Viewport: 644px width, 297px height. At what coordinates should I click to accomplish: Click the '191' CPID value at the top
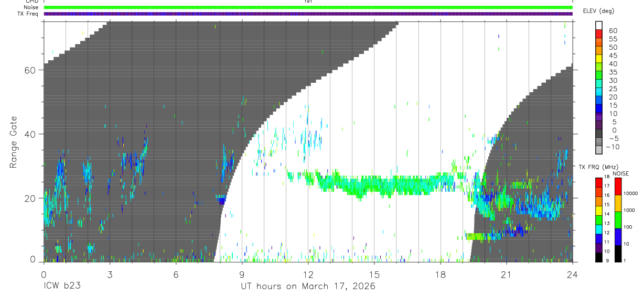[308, 2]
